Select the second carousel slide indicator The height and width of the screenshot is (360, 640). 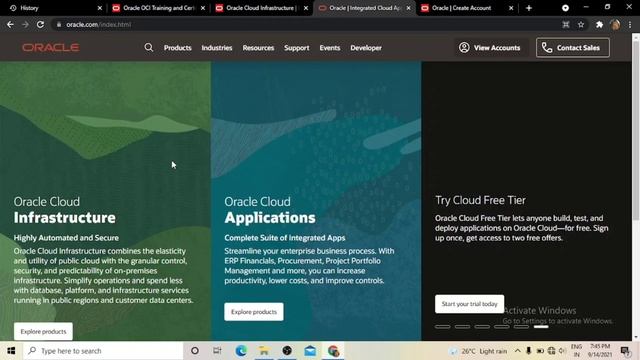click(462, 327)
